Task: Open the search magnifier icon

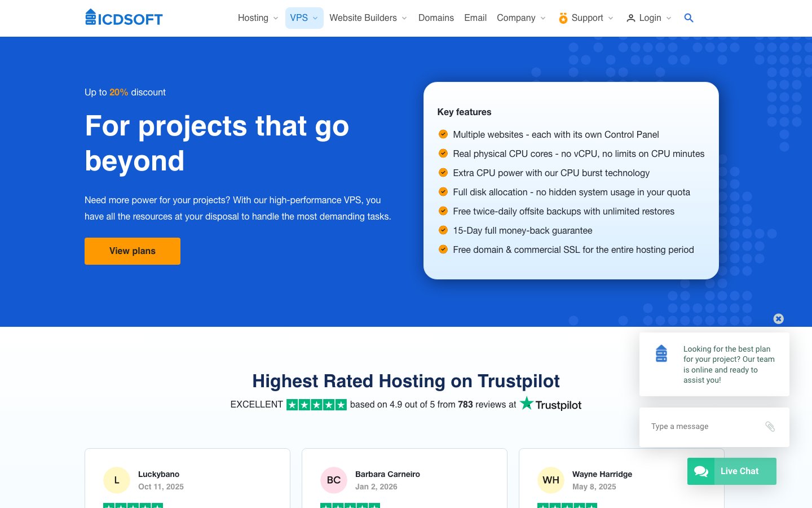Action: pyautogui.click(x=689, y=18)
